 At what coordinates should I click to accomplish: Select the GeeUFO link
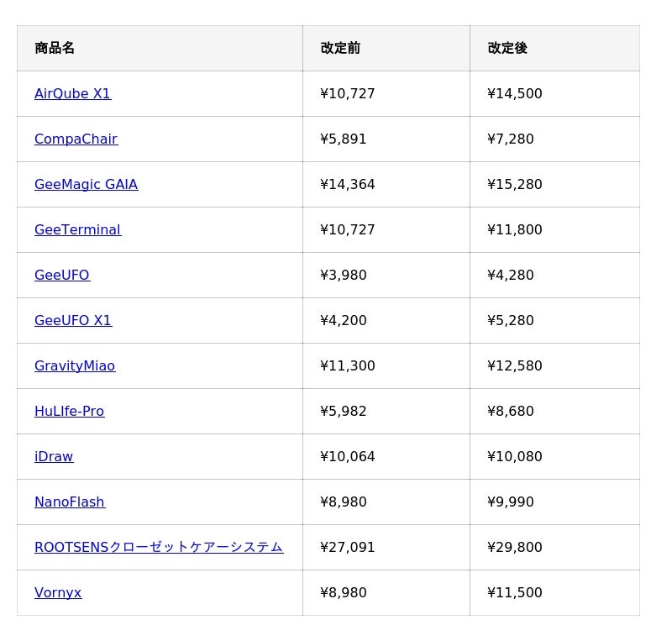pyautogui.click(x=61, y=275)
